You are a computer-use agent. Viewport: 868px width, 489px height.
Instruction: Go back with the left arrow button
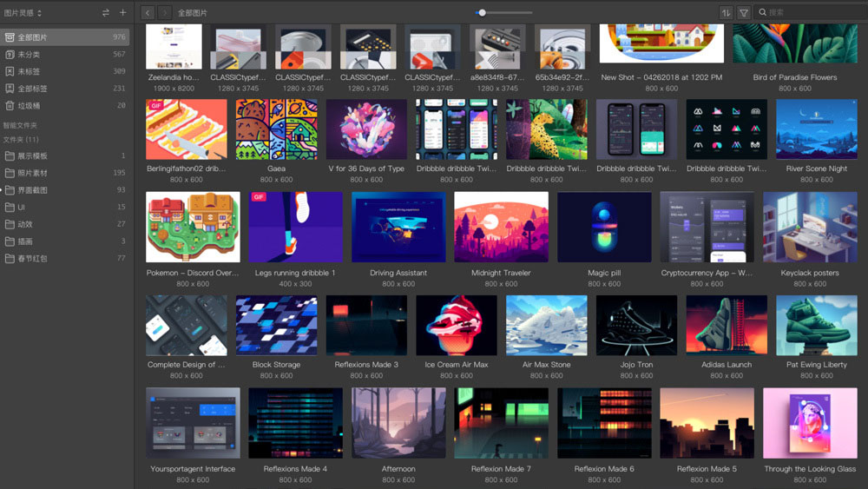[x=148, y=13]
